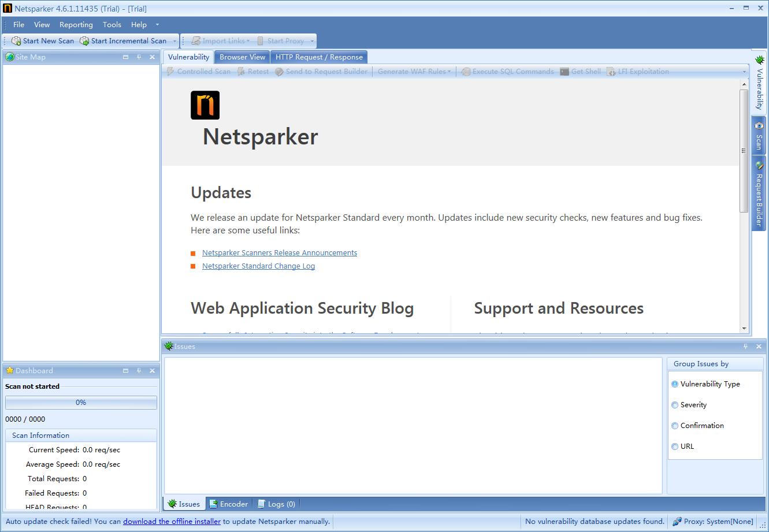Click the Send to Request Builder icon
Viewport: 769px width, 532px height.
[x=279, y=72]
